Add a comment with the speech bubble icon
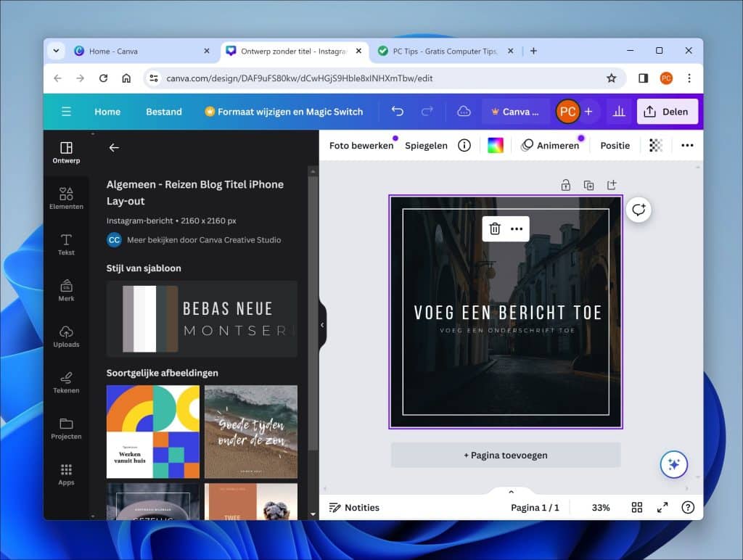The height and width of the screenshot is (560, 743). (x=639, y=210)
